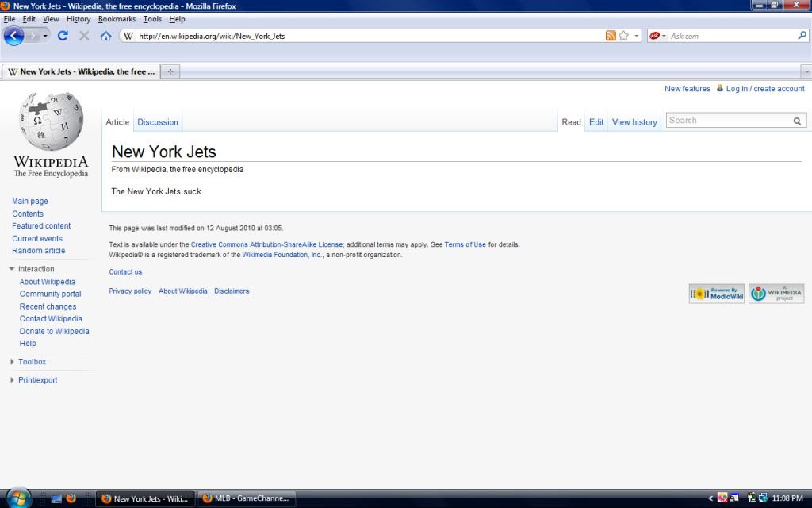This screenshot has width=812, height=508.
Task: Select the New York Jets browser tab
Action: point(82,71)
